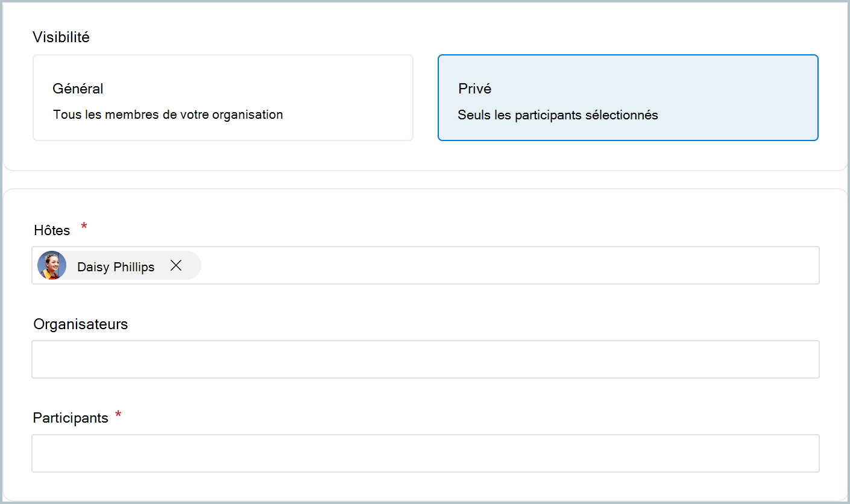Select the Privé visibility option
This screenshot has height=504, width=850.
point(628,98)
